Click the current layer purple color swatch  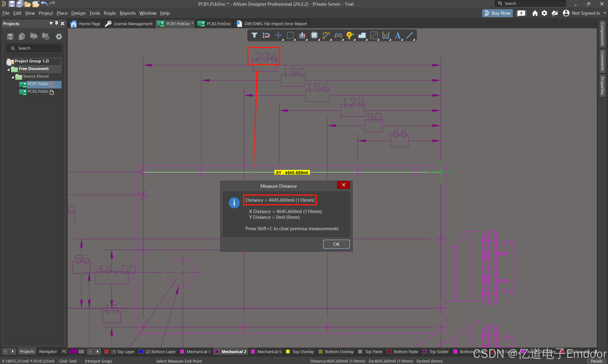point(73,351)
